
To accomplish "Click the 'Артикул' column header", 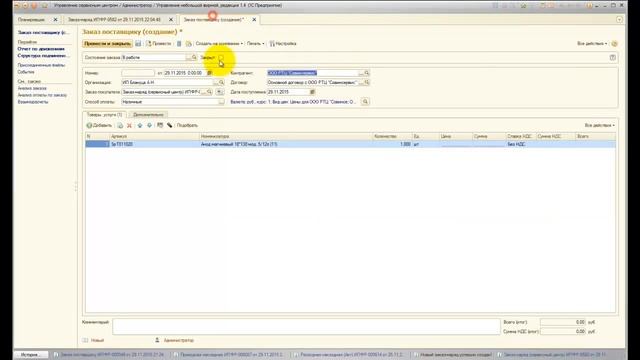I will [x=154, y=136].
